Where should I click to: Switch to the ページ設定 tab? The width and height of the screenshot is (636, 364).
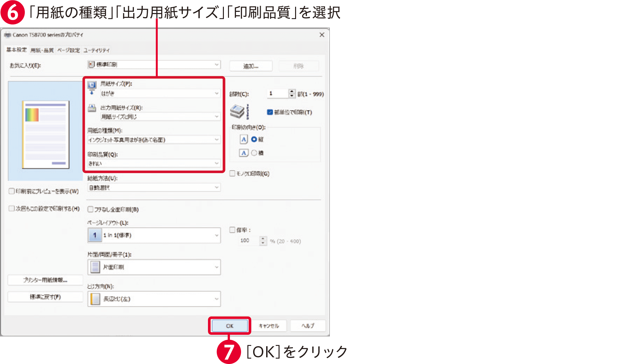tap(69, 50)
